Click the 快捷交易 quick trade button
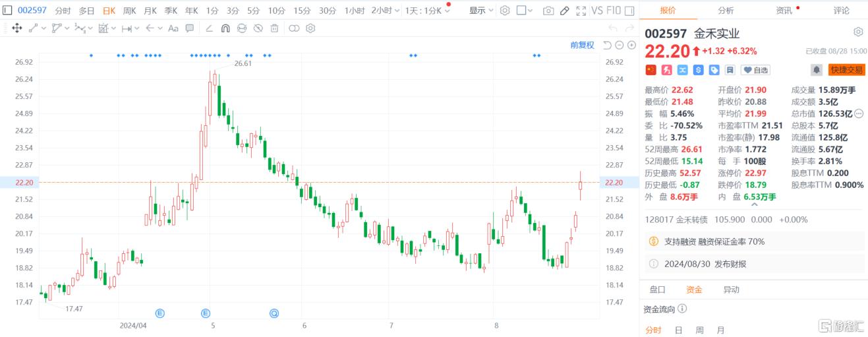Image resolution: width=868 pixels, height=337 pixels. 846,70
